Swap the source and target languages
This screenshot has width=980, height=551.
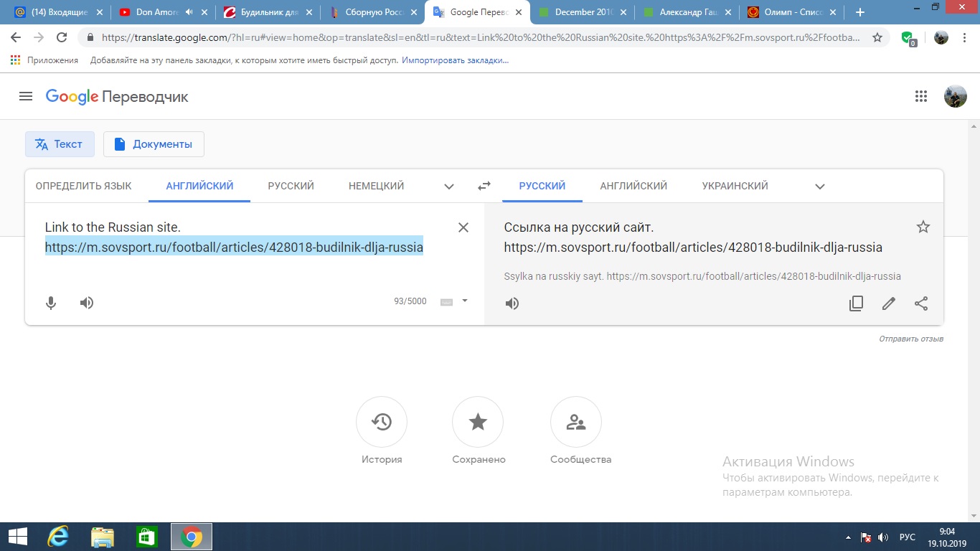(484, 186)
